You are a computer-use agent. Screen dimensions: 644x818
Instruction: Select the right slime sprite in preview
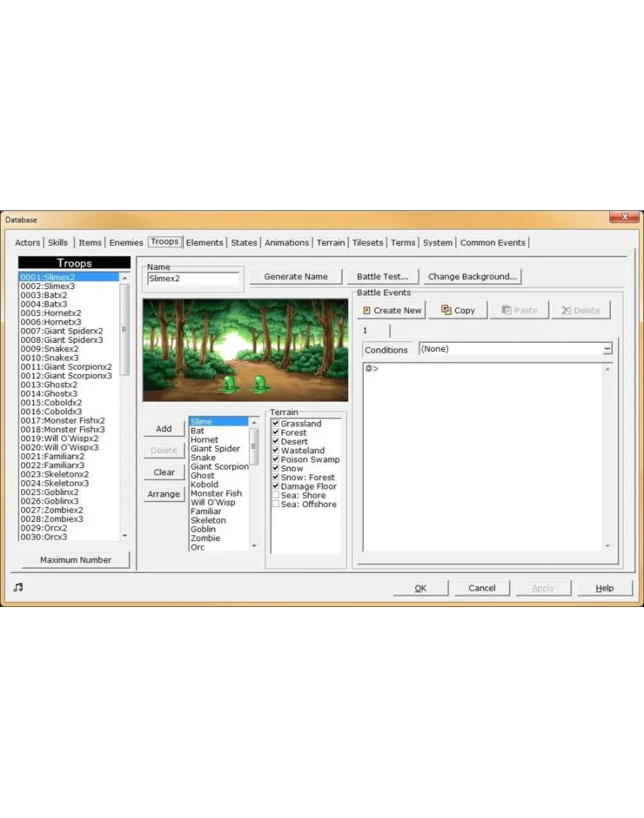(260, 383)
